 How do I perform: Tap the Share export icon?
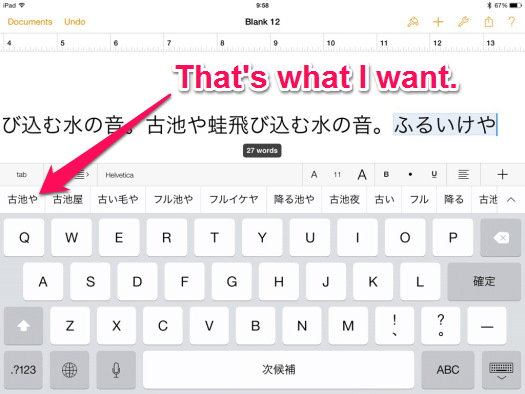coord(489,22)
